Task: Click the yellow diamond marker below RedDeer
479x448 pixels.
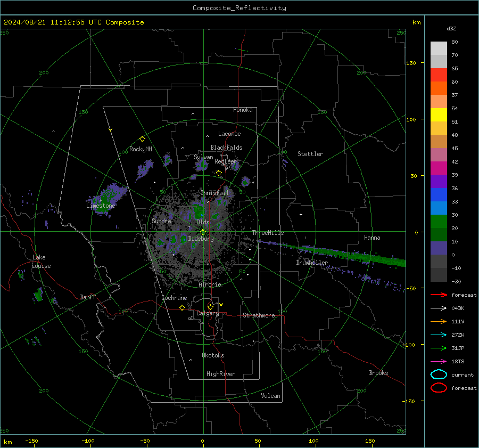Action: coord(219,173)
